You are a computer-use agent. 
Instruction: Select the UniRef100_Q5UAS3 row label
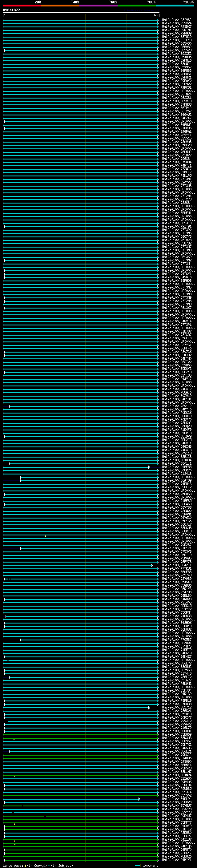177,494
